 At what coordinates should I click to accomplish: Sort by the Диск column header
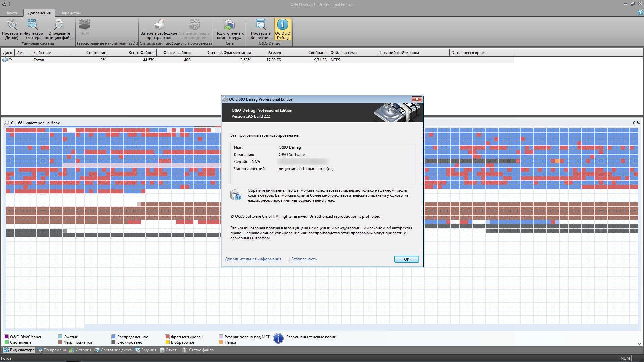click(7, 53)
